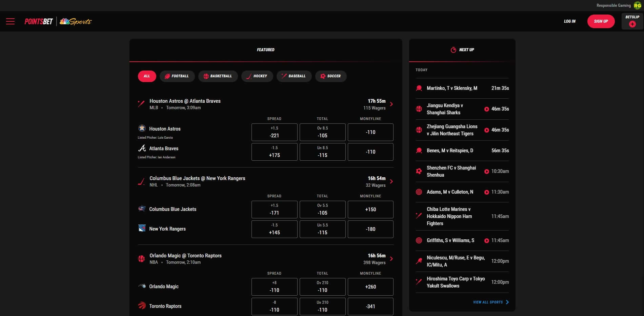Open the hamburger menu icon

point(10,21)
